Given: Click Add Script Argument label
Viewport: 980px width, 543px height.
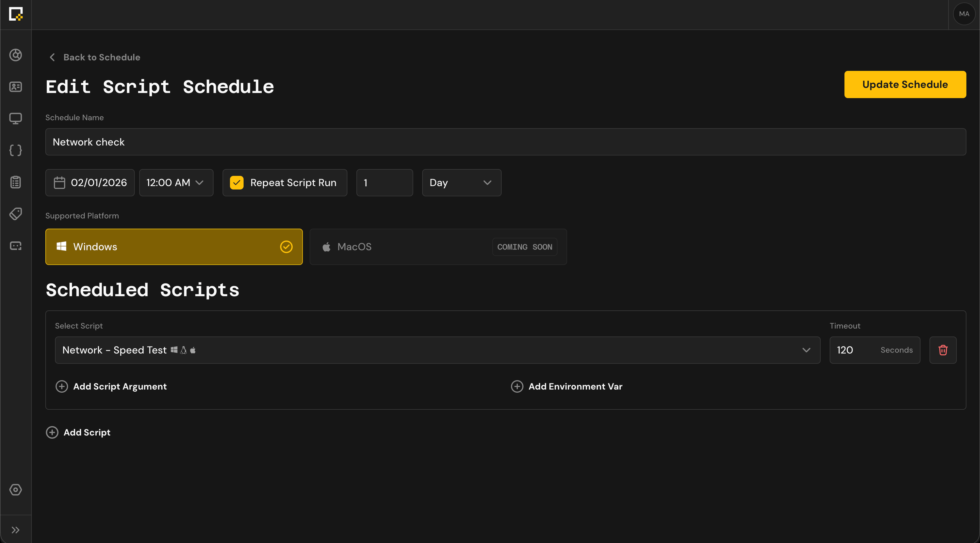Looking at the screenshot, I should (x=120, y=386).
